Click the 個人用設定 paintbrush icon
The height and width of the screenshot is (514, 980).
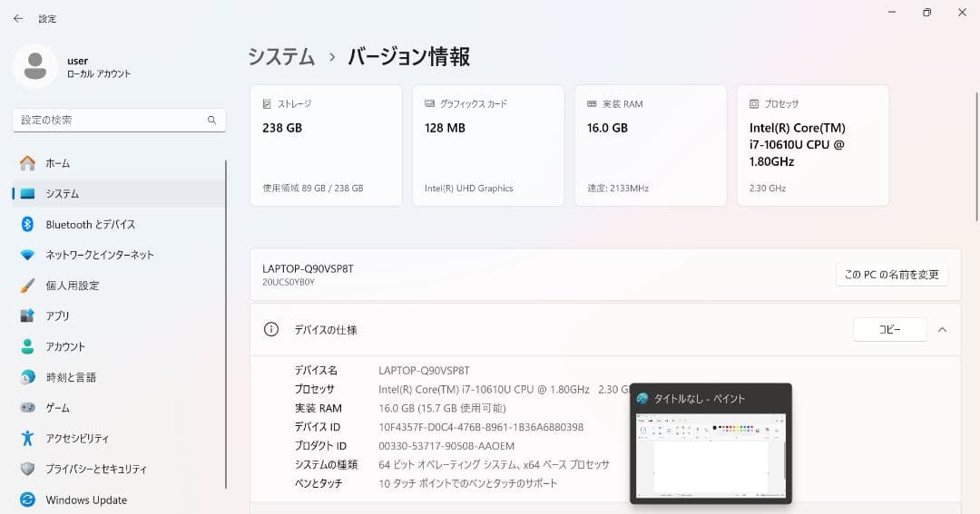(x=27, y=286)
